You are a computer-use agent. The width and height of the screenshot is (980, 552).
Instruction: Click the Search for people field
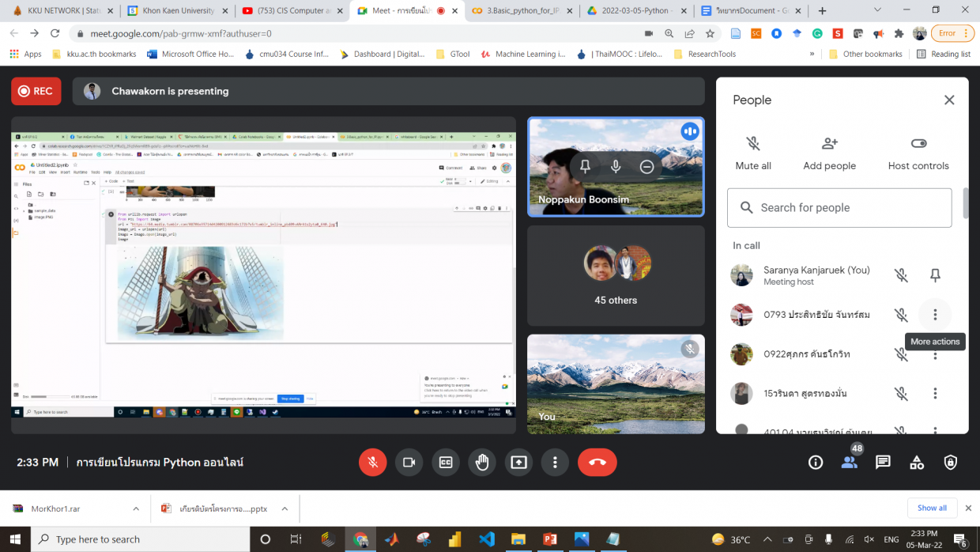[x=839, y=208]
